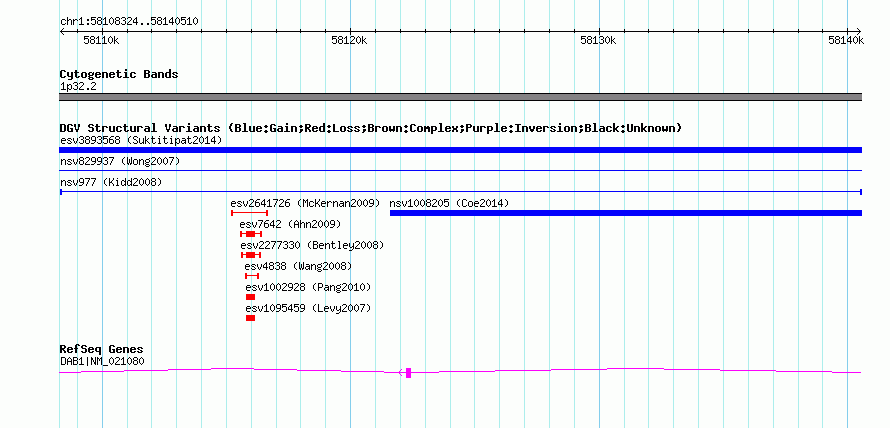Select the red esv4838 loss glyph
This screenshot has width=890, height=428.
point(252,276)
